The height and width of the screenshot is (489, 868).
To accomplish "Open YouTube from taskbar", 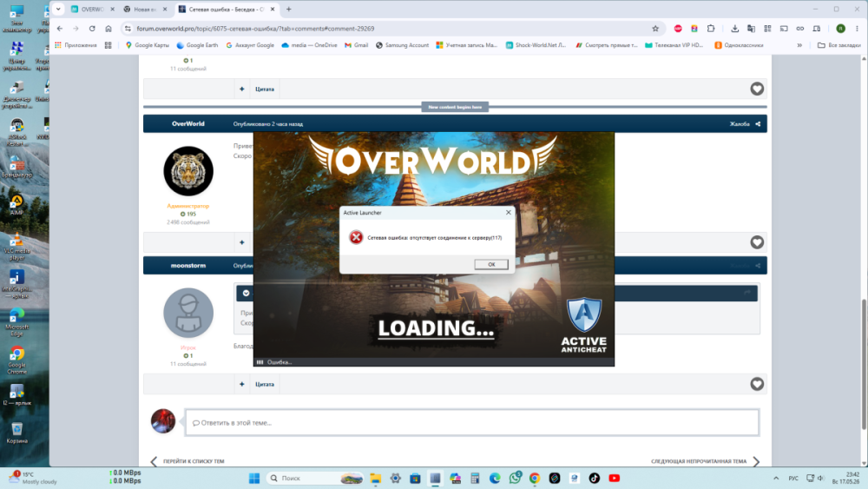I will click(x=614, y=478).
